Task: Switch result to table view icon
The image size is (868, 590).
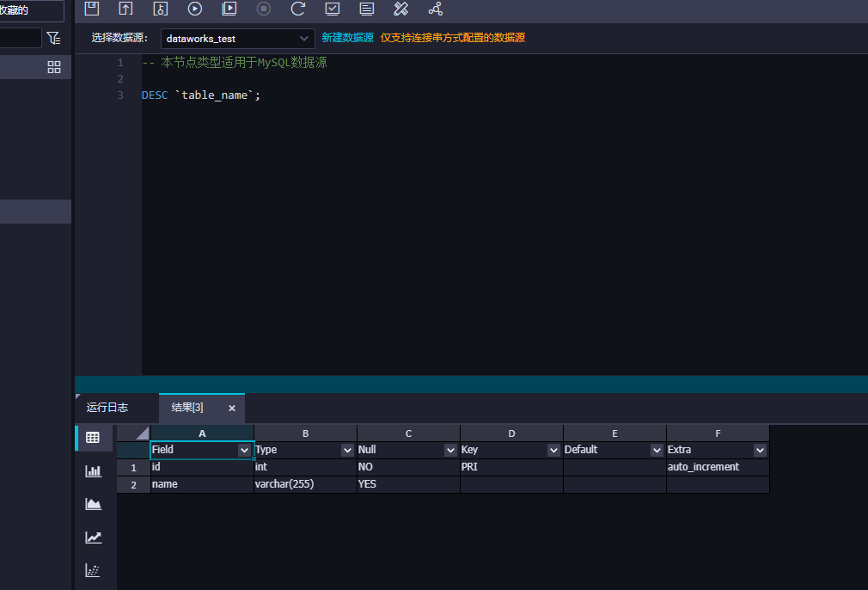Action: 93,438
